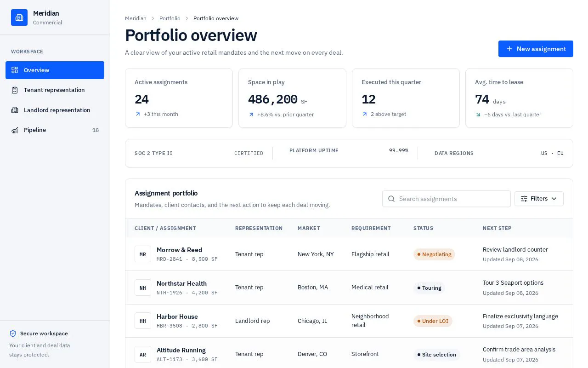Click 'Review landlord counter' next step
This screenshot has width=588, height=368.
coord(515,249)
